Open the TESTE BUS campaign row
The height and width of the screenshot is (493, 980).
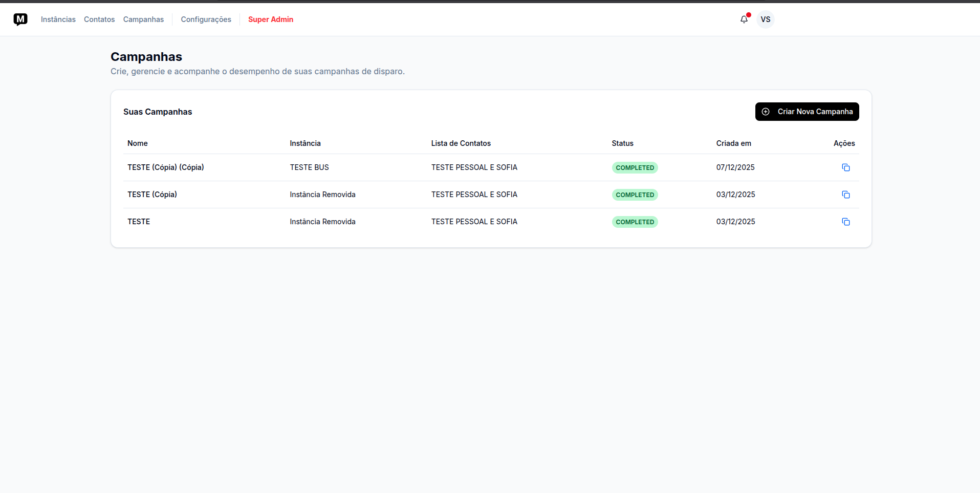click(x=309, y=167)
